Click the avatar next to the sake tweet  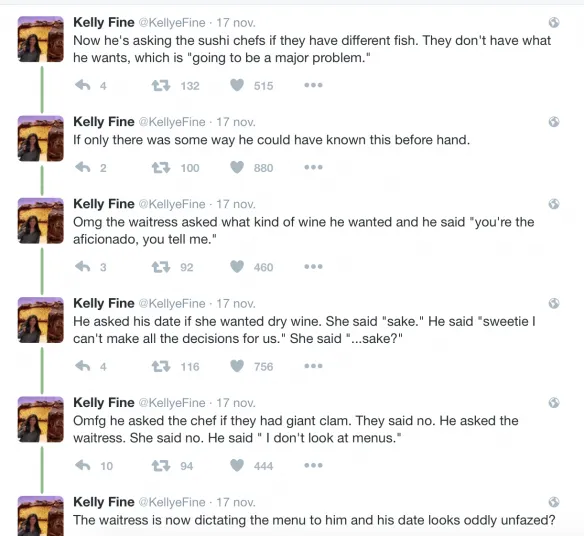click(x=41, y=320)
